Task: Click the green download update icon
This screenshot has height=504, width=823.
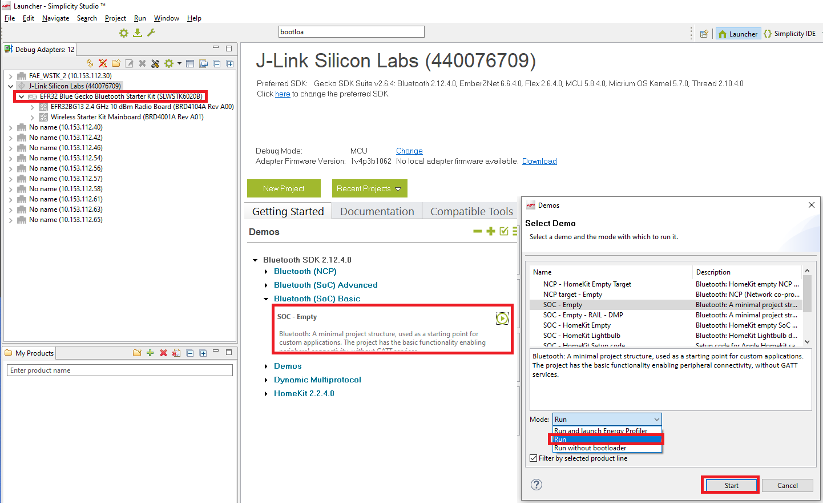Action: click(x=138, y=33)
